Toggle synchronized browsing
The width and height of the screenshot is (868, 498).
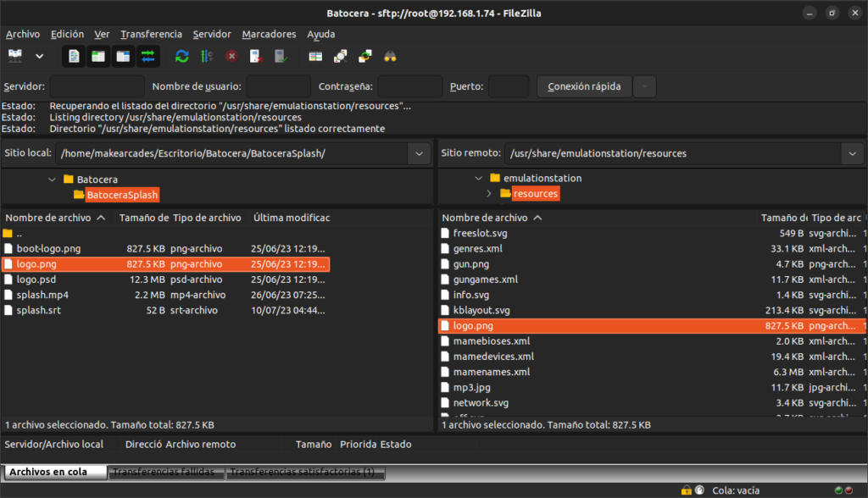click(x=365, y=56)
